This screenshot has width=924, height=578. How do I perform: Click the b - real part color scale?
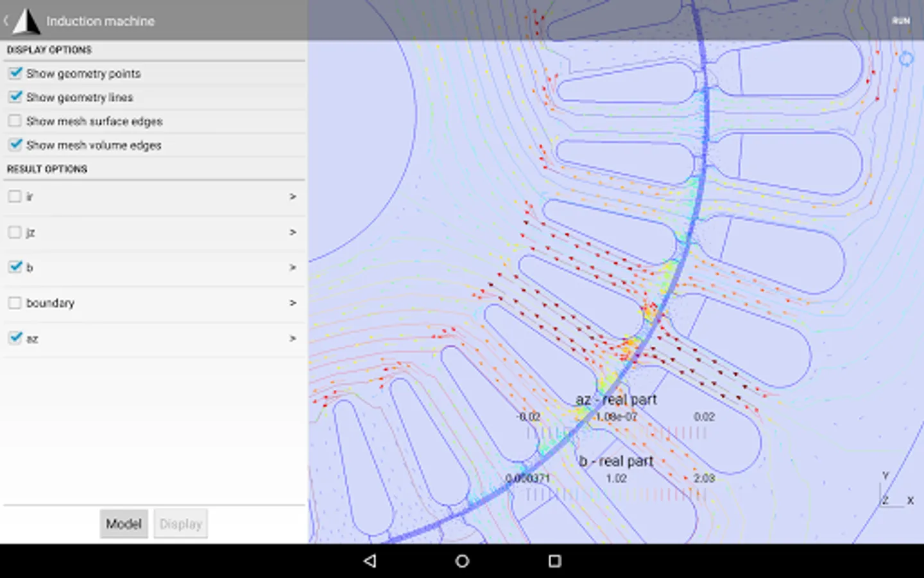(x=617, y=495)
